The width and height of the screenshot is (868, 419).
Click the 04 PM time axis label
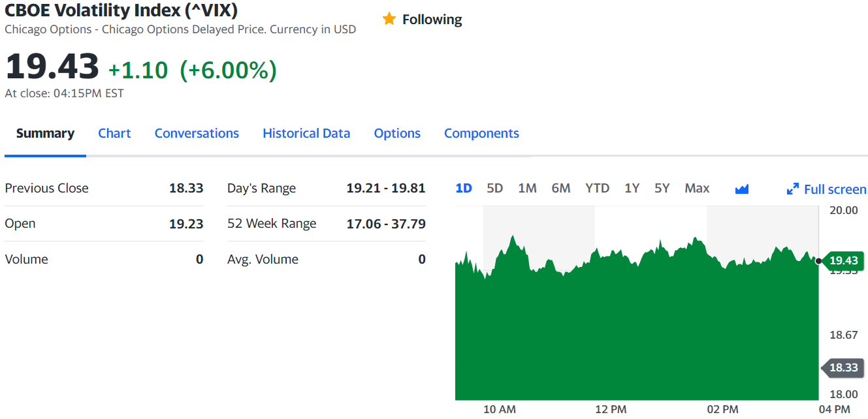click(834, 409)
